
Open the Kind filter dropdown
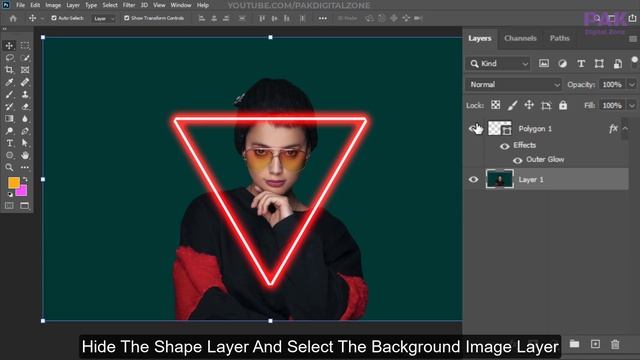pos(498,63)
